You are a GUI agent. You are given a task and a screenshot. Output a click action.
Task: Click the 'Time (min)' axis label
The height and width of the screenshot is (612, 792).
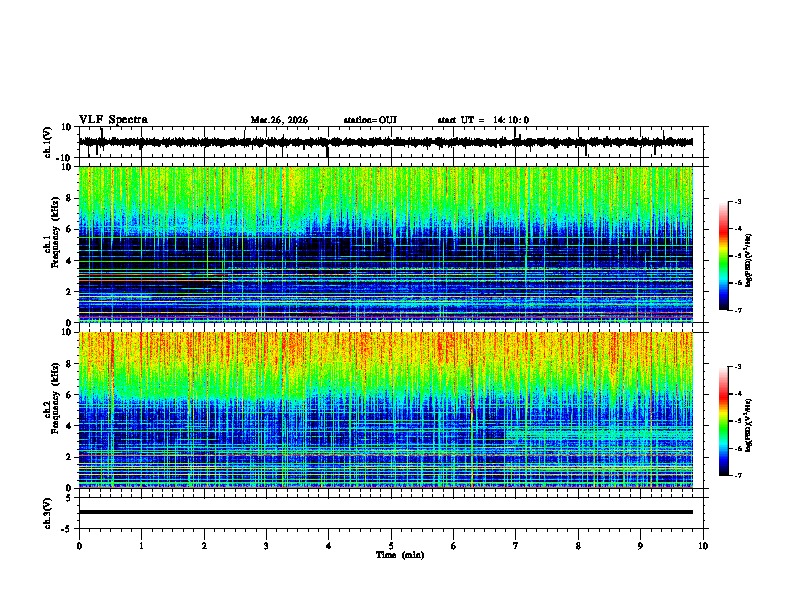click(400, 555)
